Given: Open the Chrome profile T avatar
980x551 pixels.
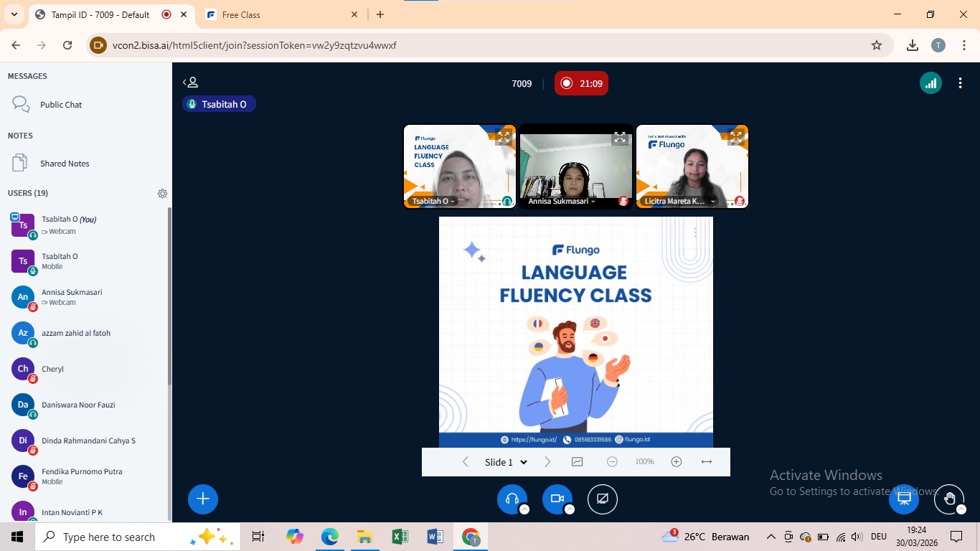Looking at the screenshot, I should 938,45.
